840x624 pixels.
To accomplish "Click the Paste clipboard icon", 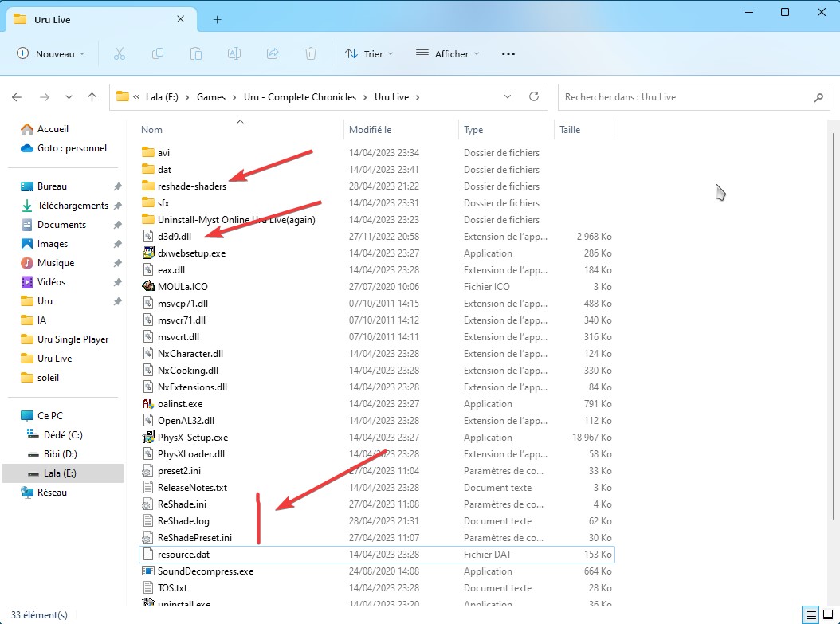I will point(196,53).
